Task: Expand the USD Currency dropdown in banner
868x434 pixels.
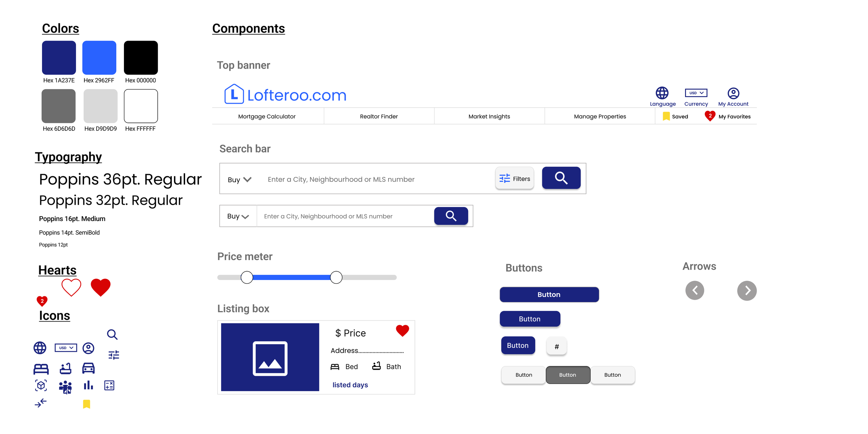Action: (x=696, y=93)
